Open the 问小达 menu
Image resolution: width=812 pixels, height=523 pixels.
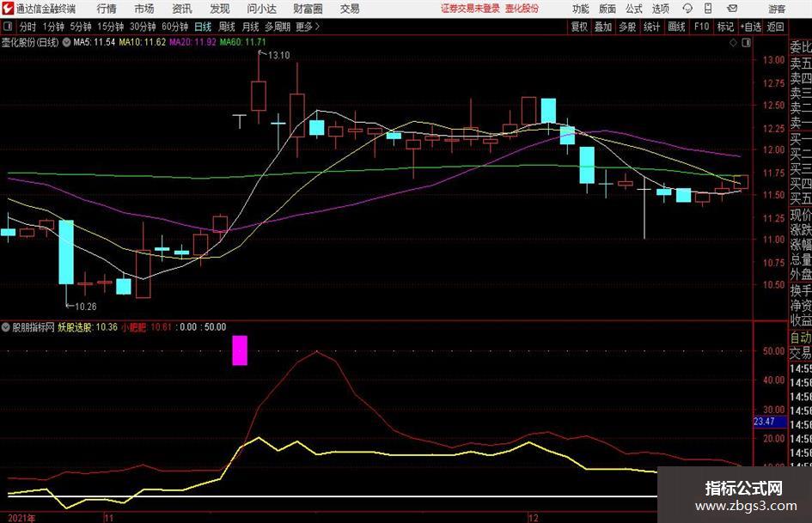[261, 9]
